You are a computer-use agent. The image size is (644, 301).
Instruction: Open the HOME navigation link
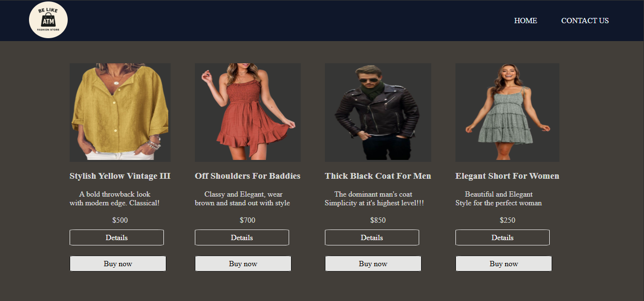coord(526,21)
